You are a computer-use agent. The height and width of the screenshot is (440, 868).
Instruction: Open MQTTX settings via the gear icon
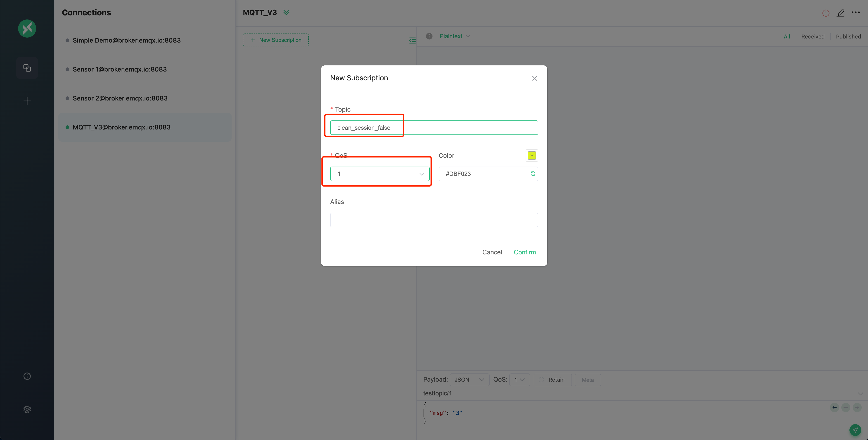tap(27, 409)
